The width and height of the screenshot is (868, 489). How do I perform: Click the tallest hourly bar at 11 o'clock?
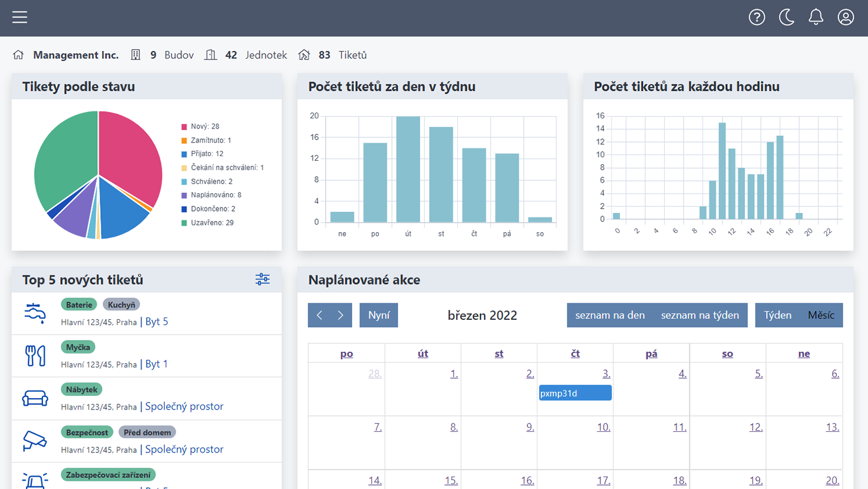point(722,171)
